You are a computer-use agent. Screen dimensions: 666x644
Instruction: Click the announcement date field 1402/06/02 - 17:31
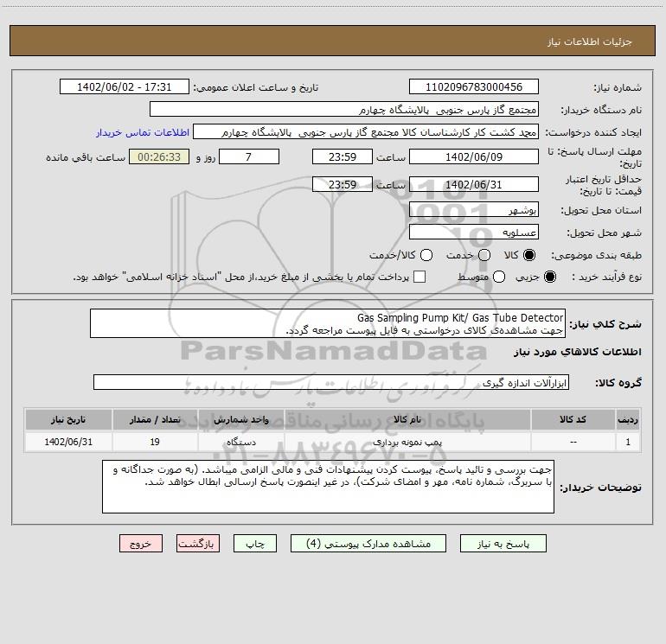[125, 86]
